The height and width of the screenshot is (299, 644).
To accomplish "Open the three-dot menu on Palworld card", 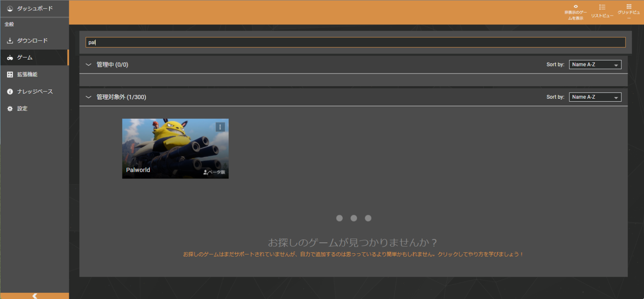I will coord(220,126).
